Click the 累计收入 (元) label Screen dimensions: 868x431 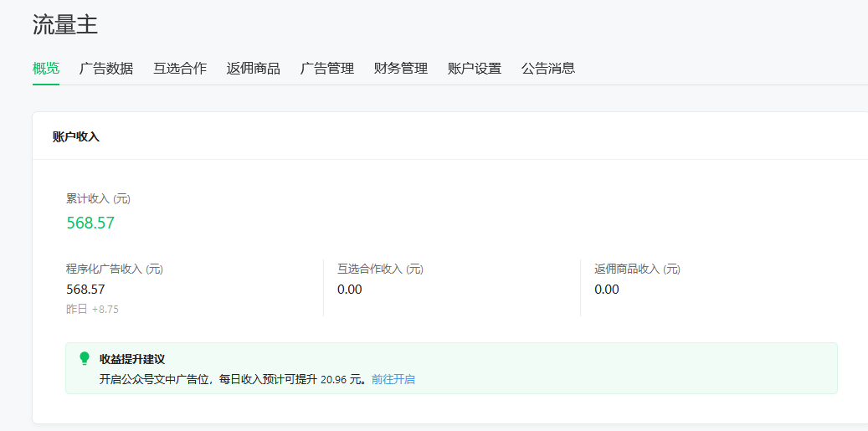coord(99,199)
